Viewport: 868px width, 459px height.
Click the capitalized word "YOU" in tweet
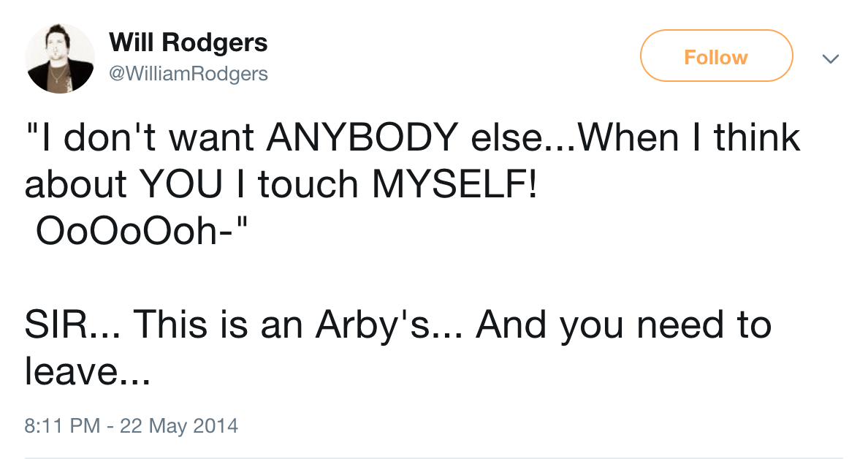(x=179, y=185)
